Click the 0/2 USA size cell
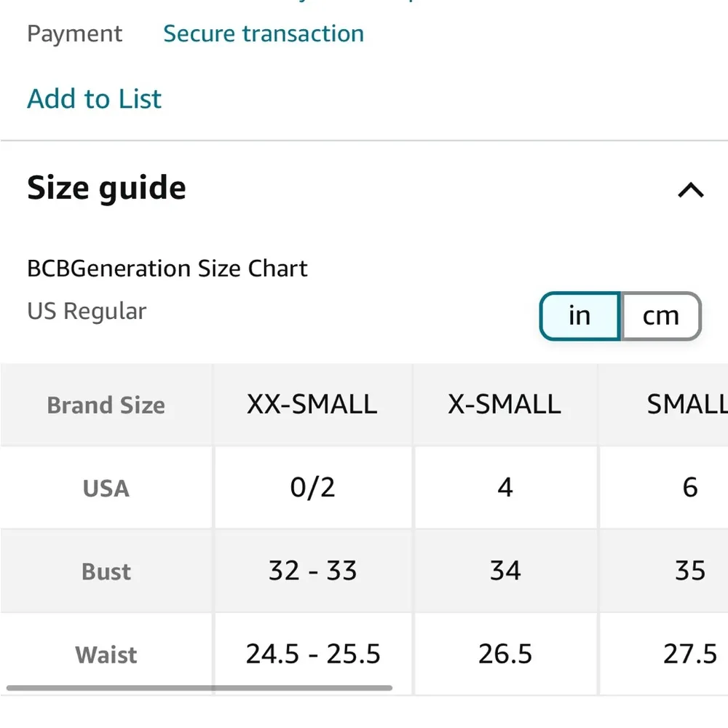 click(x=312, y=487)
